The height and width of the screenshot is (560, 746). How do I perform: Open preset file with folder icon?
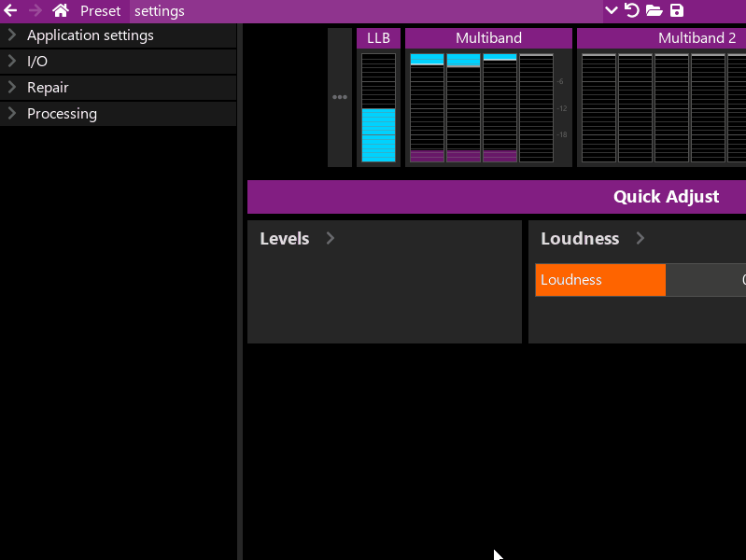coord(654,11)
